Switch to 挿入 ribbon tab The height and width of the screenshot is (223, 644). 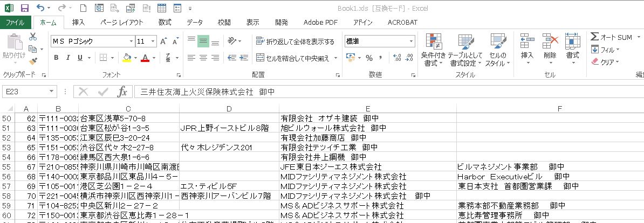[x=78, y=23]
